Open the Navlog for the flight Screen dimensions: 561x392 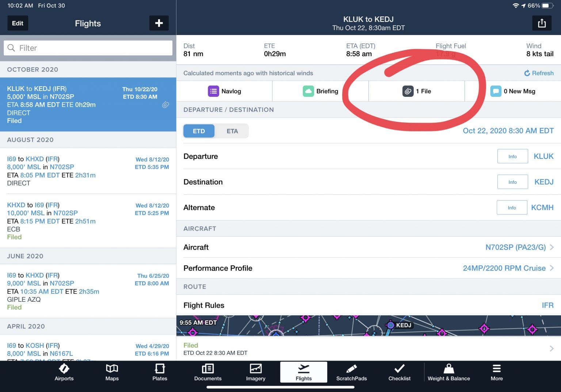[225, 91]
